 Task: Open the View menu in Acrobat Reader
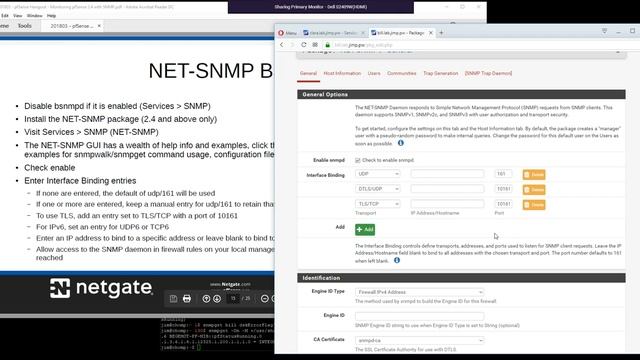(18, 16)
